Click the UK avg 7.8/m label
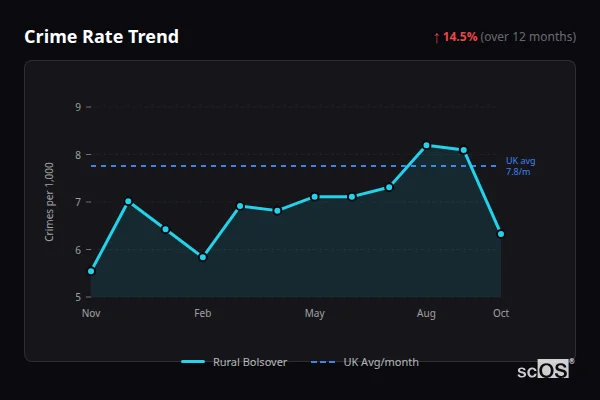The width and height of the screenshot is (600, 400). tap(520, 166)
